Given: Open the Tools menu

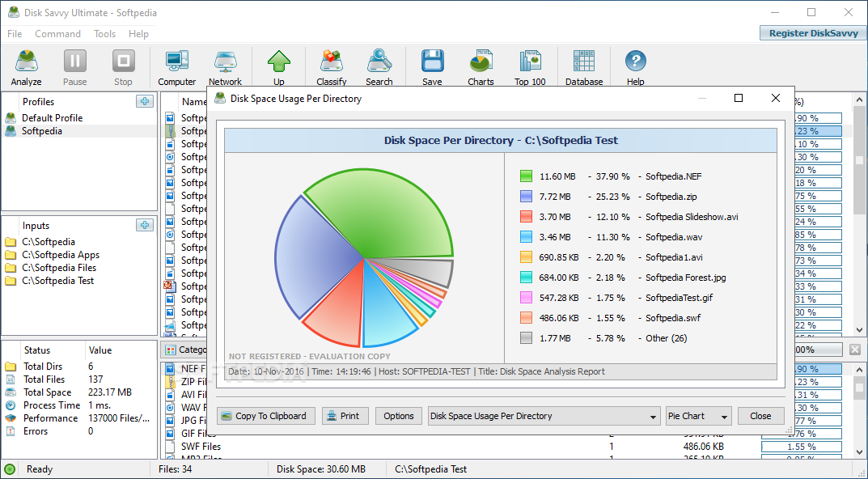Looking at the screenshot, I should click(x=104, y=34).
